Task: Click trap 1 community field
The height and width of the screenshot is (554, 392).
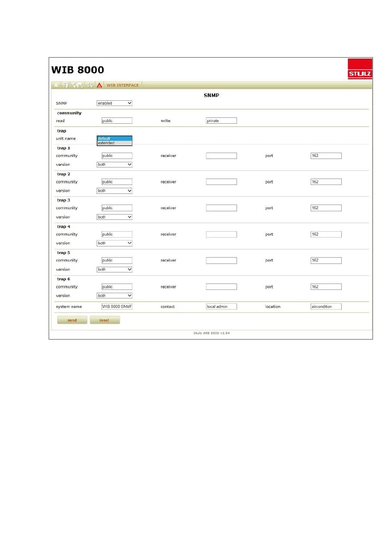Action: [x=117, y=156]
